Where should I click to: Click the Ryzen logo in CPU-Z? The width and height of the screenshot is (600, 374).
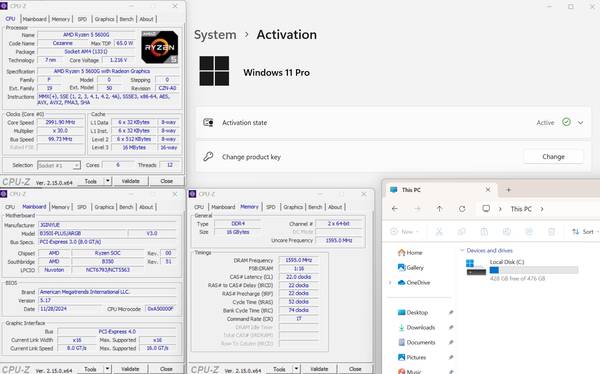click(x=160, y=47)
